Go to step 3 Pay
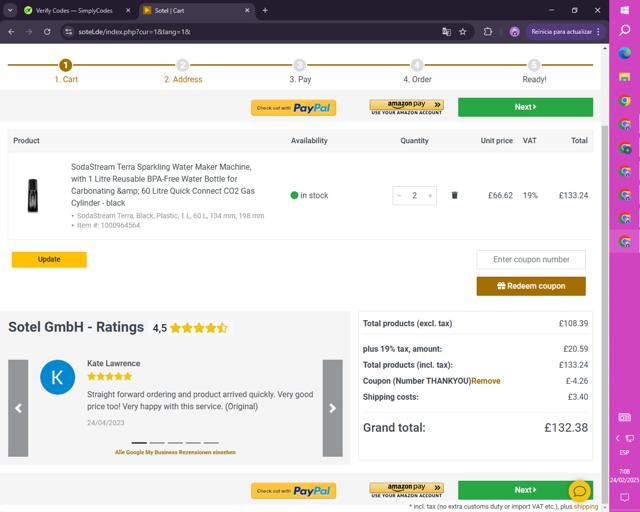This screenshot has height=512, width=640. 300,71
